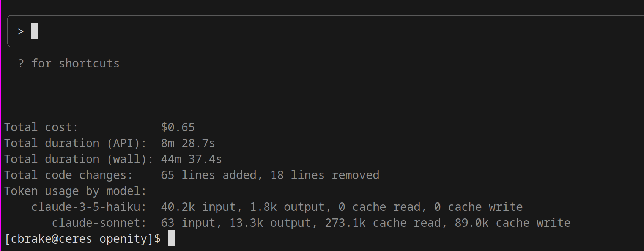Click the '? for shortcuts' hint

(x=69, y=63)
